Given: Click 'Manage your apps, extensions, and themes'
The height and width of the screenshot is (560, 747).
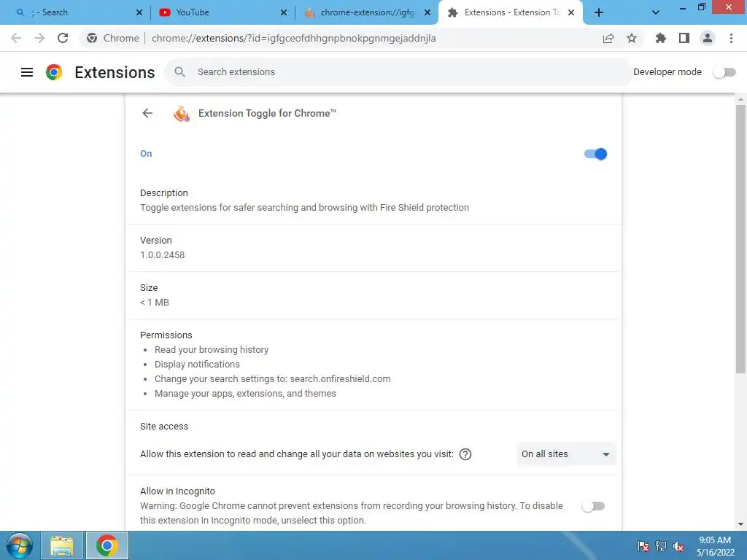Looking at the screenshot, I should point(245,394).
